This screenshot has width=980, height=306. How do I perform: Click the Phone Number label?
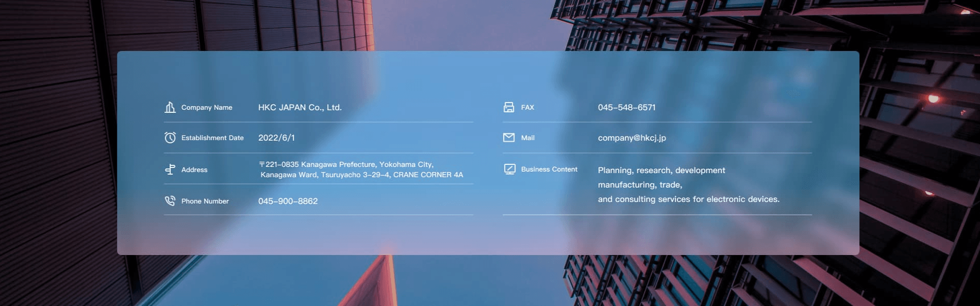[205, 201]
